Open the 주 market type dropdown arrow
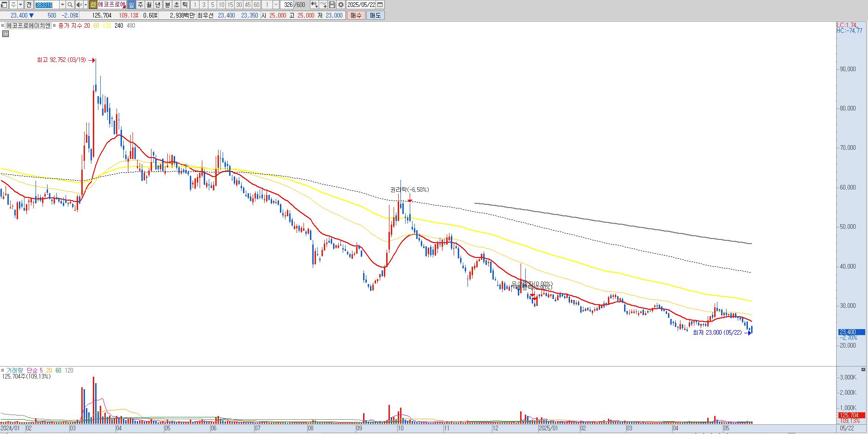 [20, 5]
